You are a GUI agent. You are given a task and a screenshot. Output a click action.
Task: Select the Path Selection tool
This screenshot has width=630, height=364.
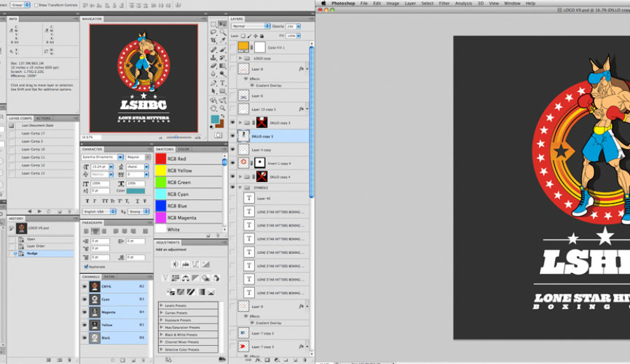213,91
